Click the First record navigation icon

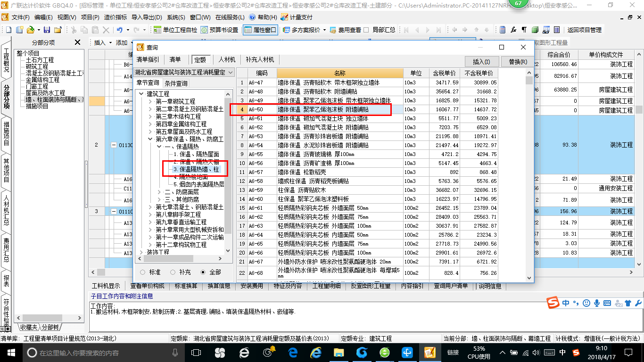pyautogui.click(x=405, y=30)
